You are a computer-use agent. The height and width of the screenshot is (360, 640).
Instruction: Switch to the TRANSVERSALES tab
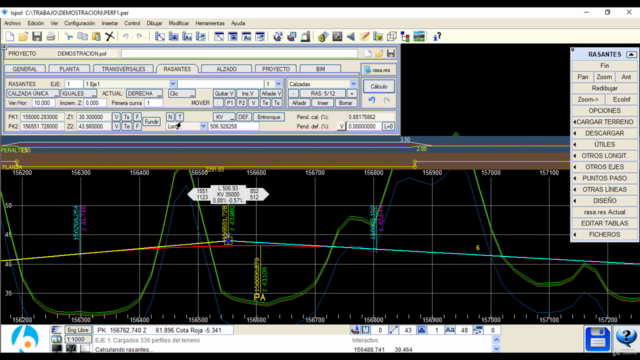pyautogui.click(x=123, y=69)
